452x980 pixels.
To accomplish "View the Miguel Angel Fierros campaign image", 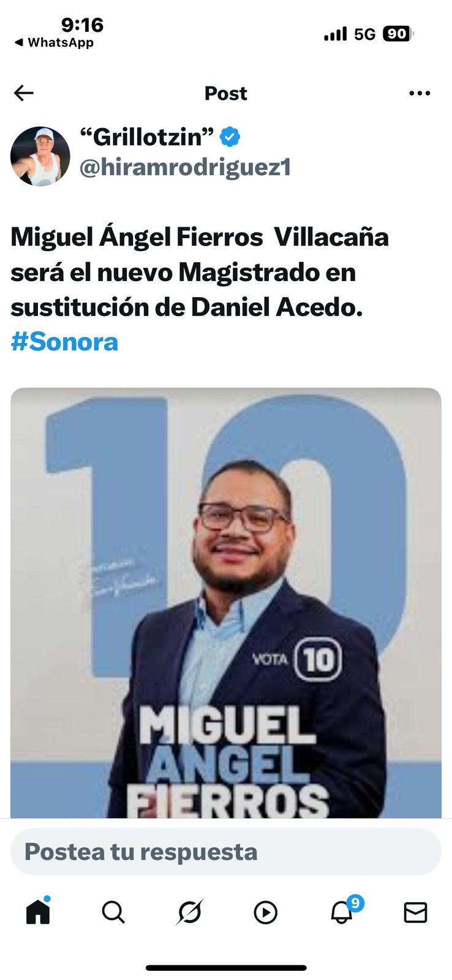I will [x=226, y=603].
